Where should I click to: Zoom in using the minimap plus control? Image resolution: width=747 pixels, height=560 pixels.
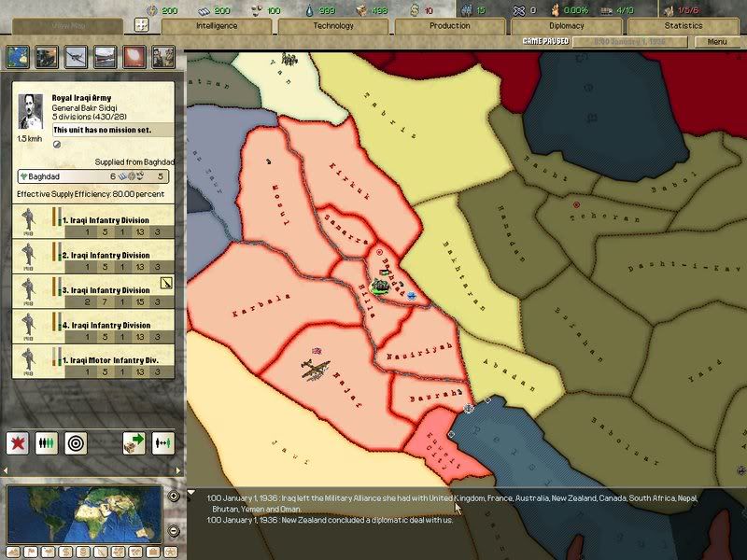(x=173, y=496)
